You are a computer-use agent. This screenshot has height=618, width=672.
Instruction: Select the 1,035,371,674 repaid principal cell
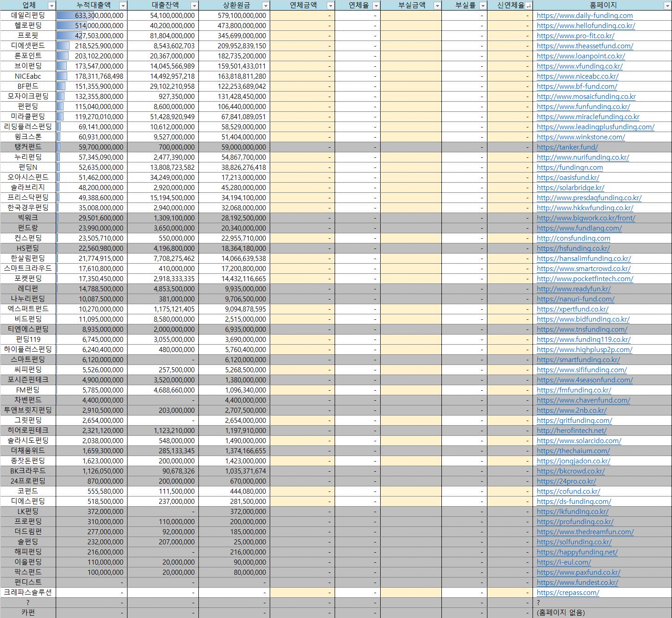pos(234,471)
